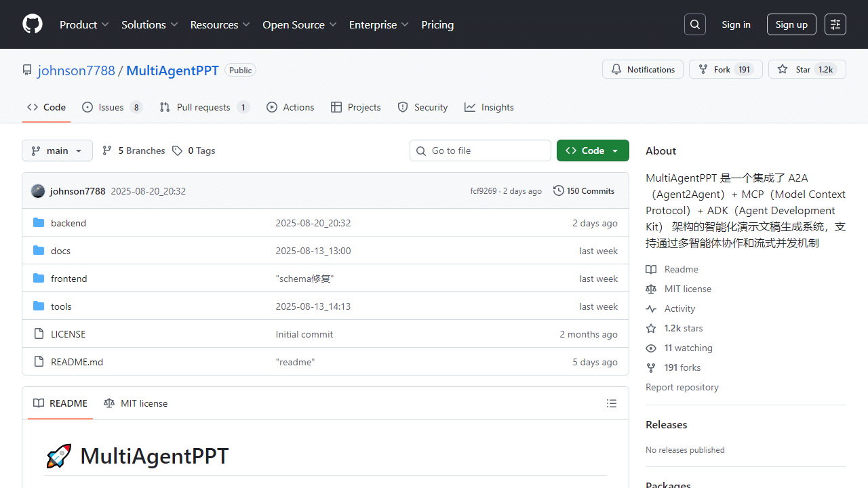Click the backend folder icon

(x=39, y=223)
